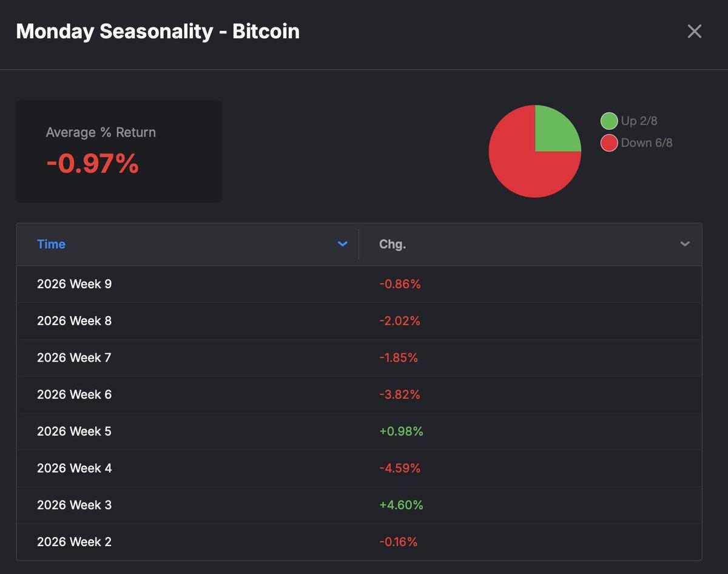Image resolution: width=728 pixels, height=574 pixels.
Task: Click the Bitcoin title in the header
Action: point(266,32)
